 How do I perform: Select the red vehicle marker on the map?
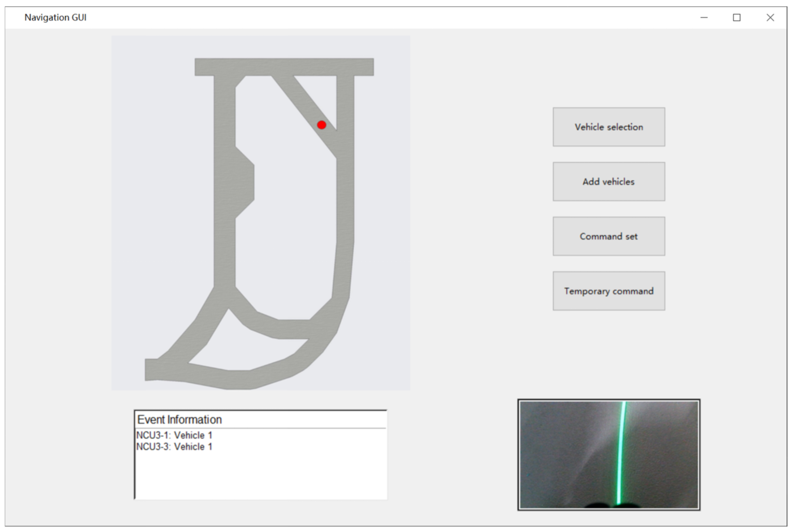coord(321,125)
